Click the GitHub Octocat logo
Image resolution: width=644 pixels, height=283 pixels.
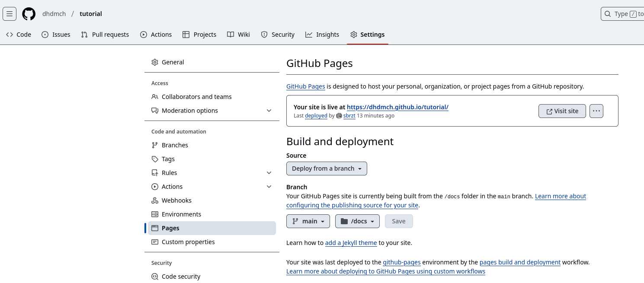(29, 14)
